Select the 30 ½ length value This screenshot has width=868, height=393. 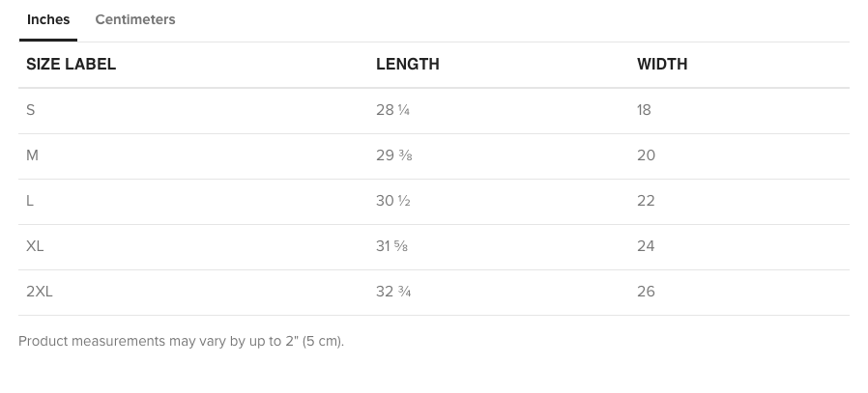click(x=392, y=201)
